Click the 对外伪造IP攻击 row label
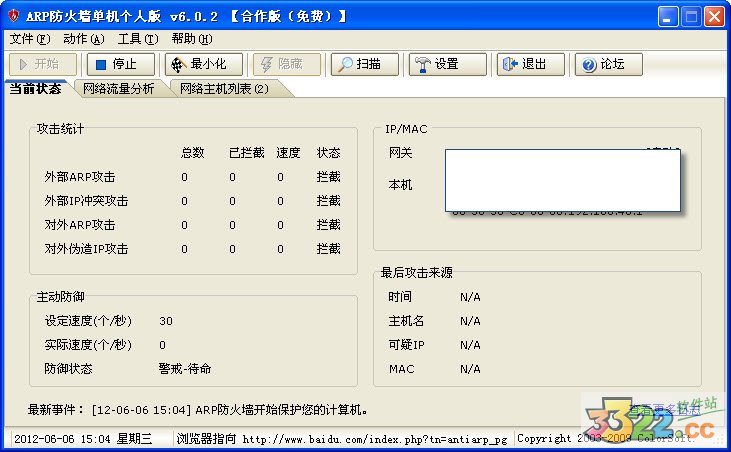This screenshot has height=452, width=731. point(86,249)
